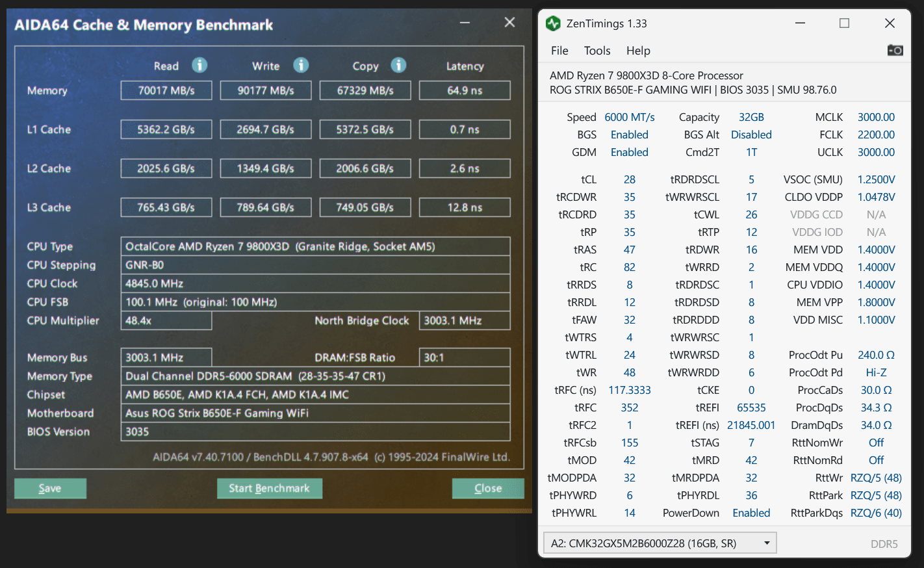Viewport: 924px width, 568px height.
Task: Open the memory module A2 dropdown
Action: pyautogui.click(x=660, y=543)
